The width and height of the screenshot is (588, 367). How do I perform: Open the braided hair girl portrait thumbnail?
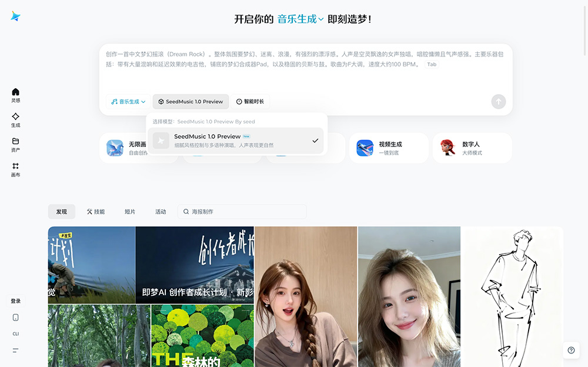(x=306, y=296)
